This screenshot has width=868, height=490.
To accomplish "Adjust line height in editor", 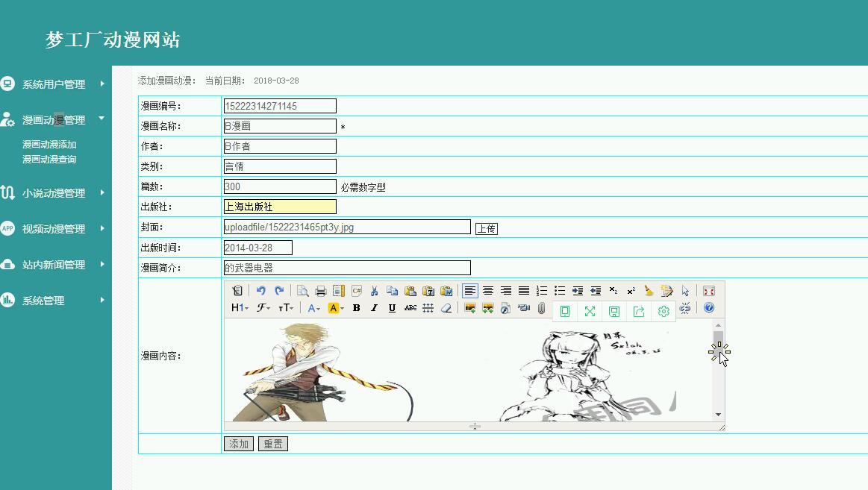I will [x=428, y=308].
